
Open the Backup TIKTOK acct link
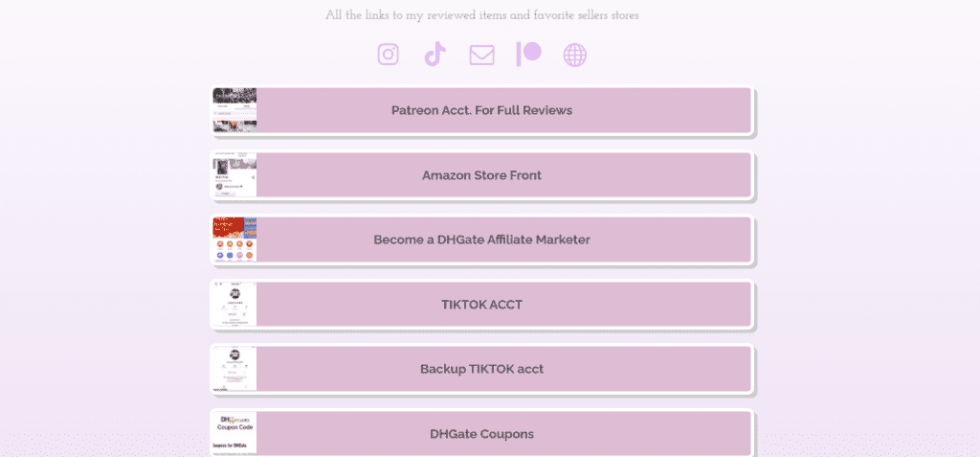pos(482,370)
